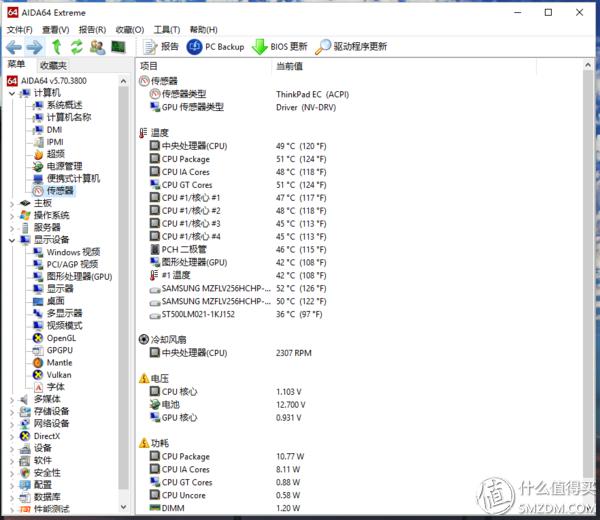
Task: Click the 项目 column header
Action: tap(148, 66)
